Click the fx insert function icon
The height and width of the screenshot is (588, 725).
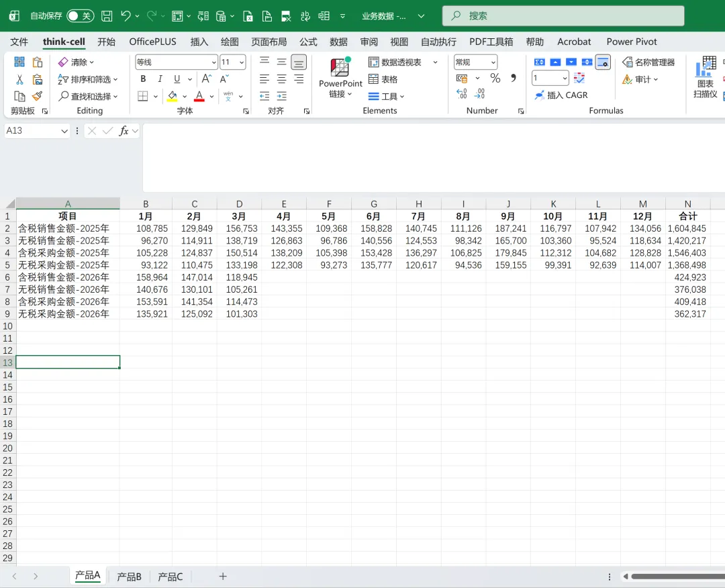(124, 131)
